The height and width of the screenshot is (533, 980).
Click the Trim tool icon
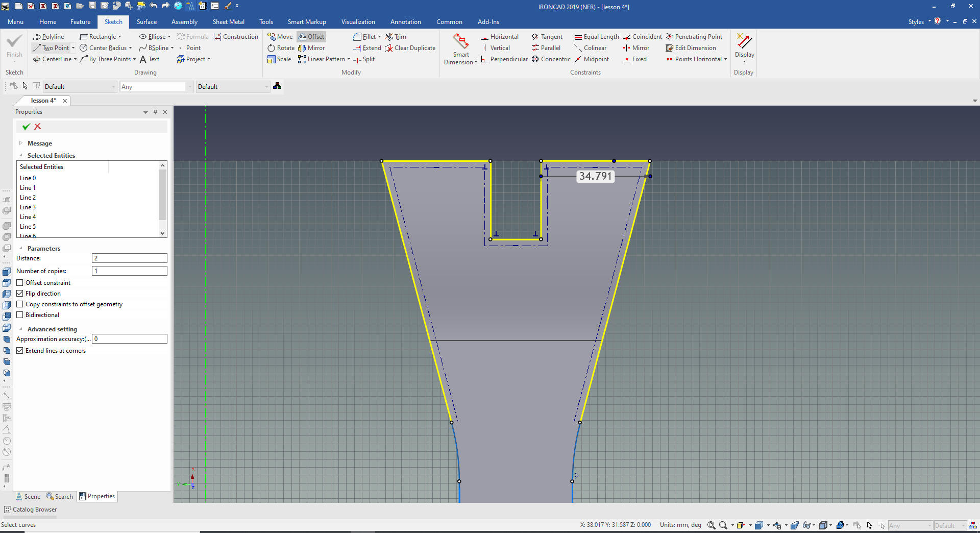point(389,37)
